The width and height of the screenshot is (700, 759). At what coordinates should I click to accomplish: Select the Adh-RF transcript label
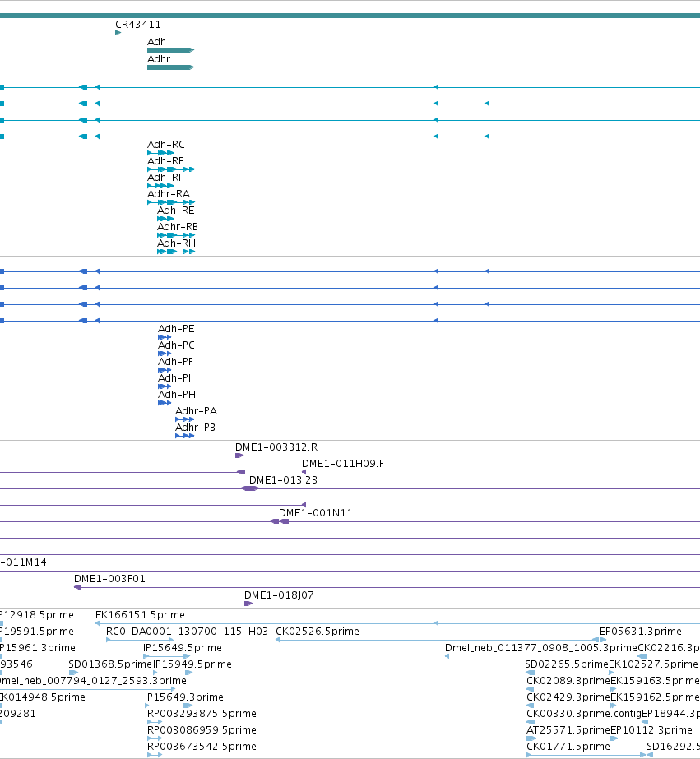click(165, 160)
